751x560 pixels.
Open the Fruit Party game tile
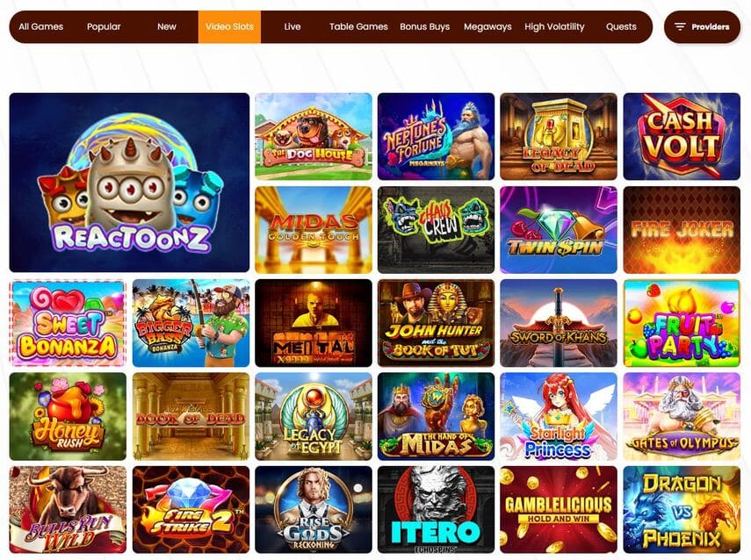682,323
